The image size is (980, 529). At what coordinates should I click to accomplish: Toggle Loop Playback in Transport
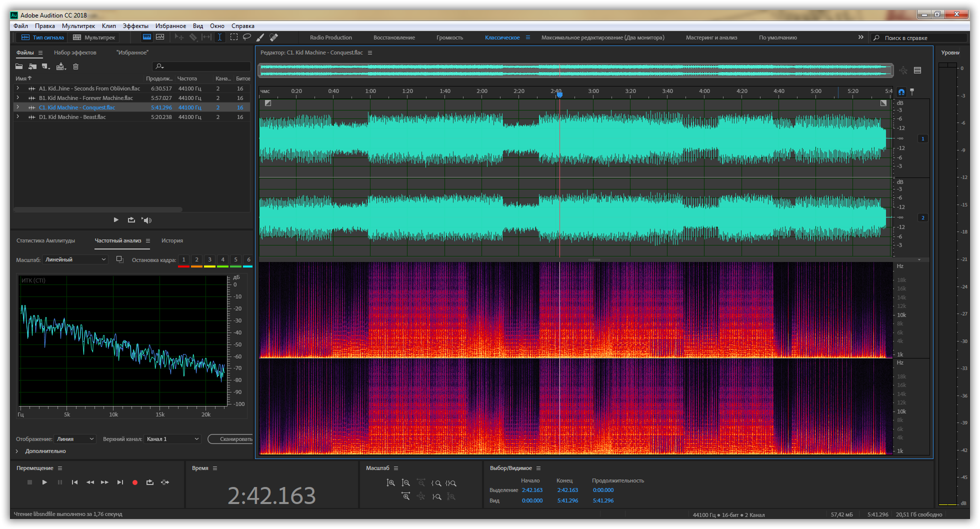point(150,482)
